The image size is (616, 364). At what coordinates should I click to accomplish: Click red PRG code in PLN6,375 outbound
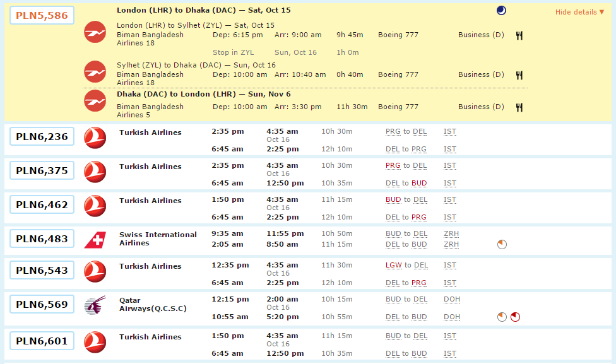393,166
